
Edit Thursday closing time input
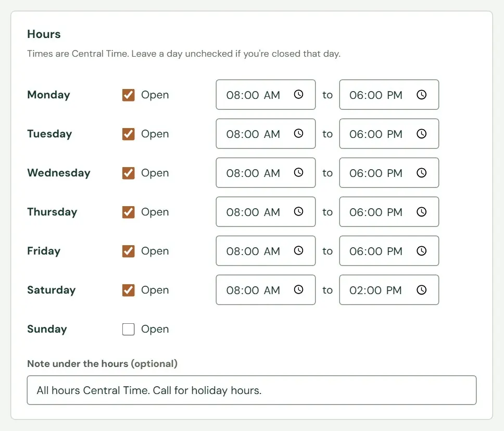click(x=389, y=212)
